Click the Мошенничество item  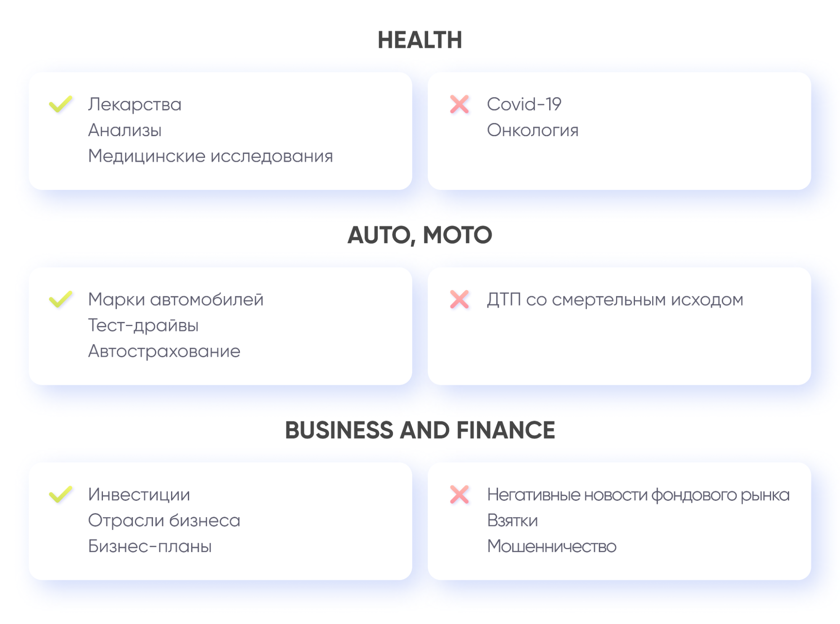pos(551,546)
